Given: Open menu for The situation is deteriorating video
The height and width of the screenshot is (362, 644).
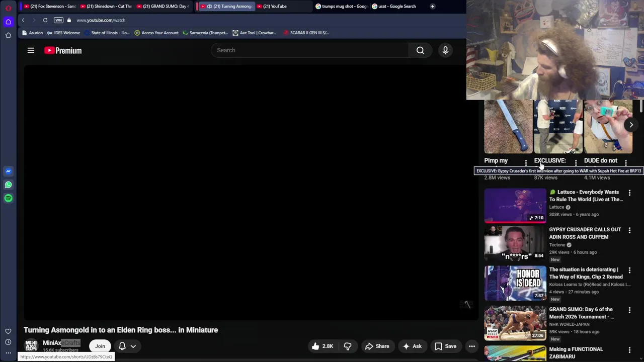Looking at the screenshot, I should pyautogui.click(x=629, y=270).
